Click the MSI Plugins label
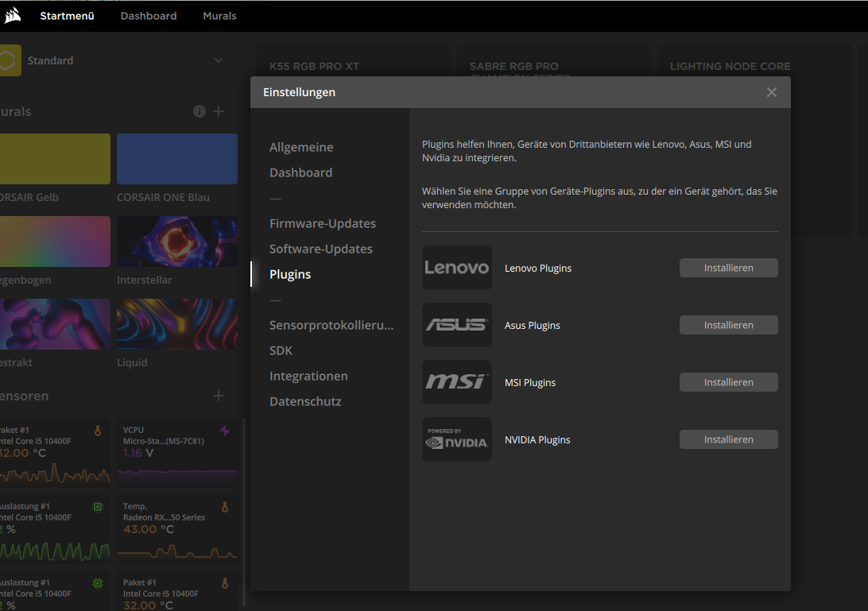Viewport: 868px width, 611px height. coord(529,383)
